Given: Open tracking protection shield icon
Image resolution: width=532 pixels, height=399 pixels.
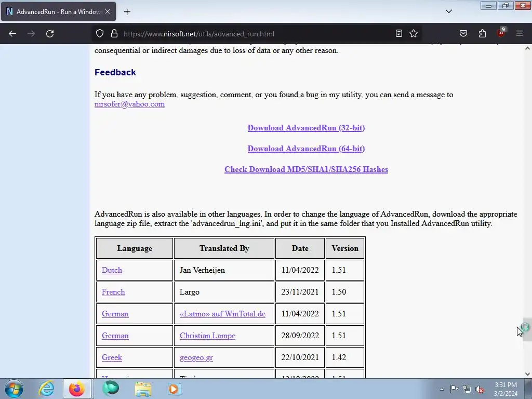Looking at the screenshot, I should (99, 34).
